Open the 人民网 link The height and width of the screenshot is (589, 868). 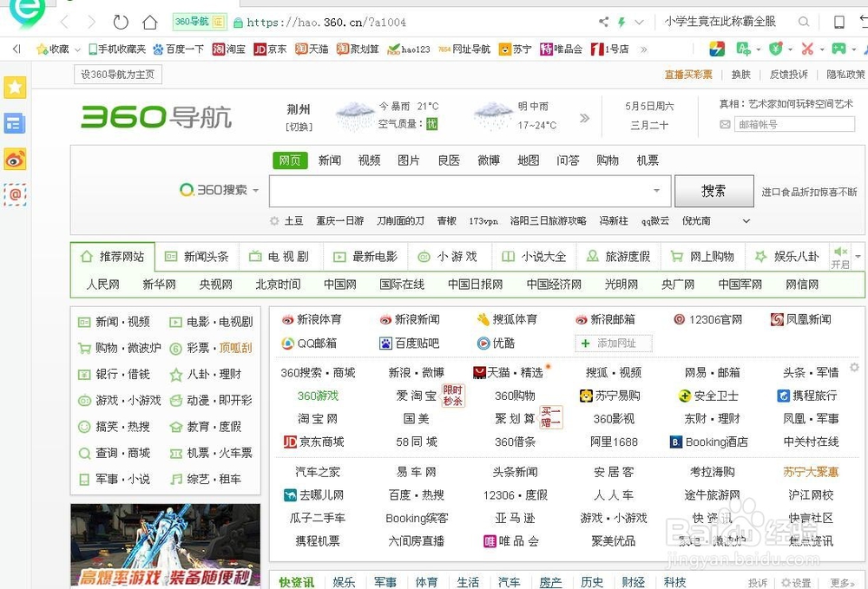coord(103,285)
